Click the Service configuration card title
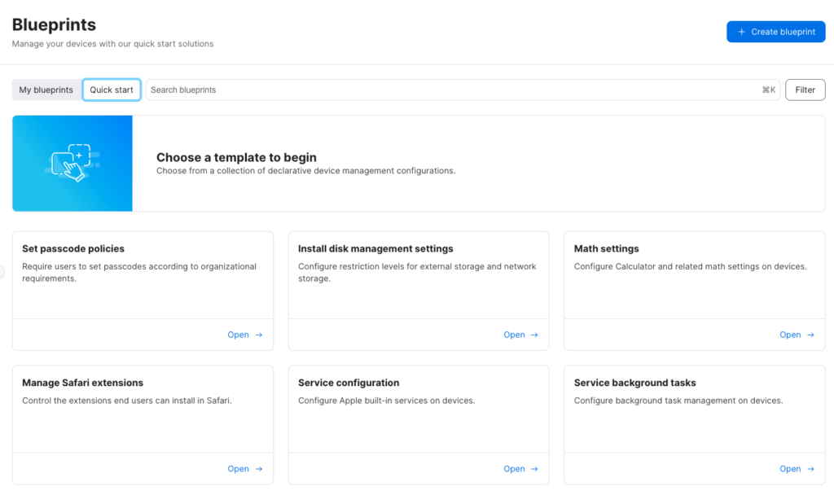The height and width of the screenshot is (504, 834). 349,383
